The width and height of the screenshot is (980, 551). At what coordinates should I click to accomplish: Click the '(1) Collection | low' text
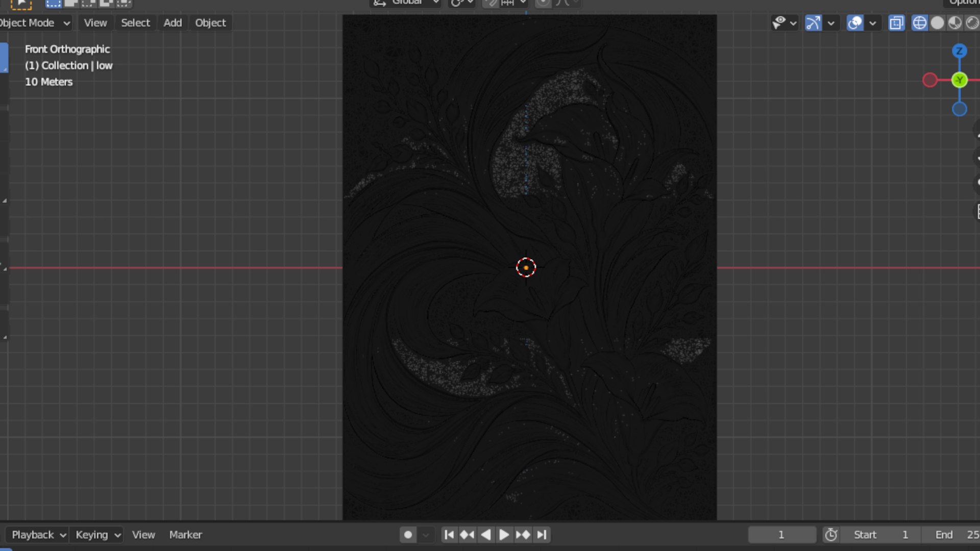pyautogui.click(x=69, y=66)
